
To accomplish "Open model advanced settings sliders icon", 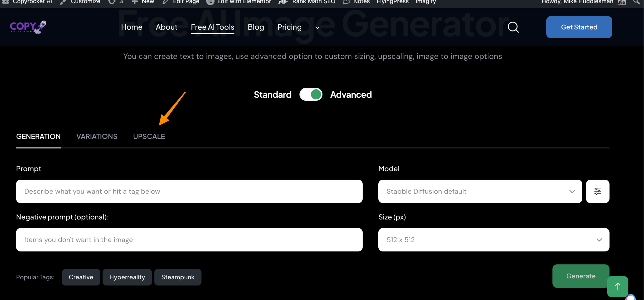I will [x=597, y=191].
